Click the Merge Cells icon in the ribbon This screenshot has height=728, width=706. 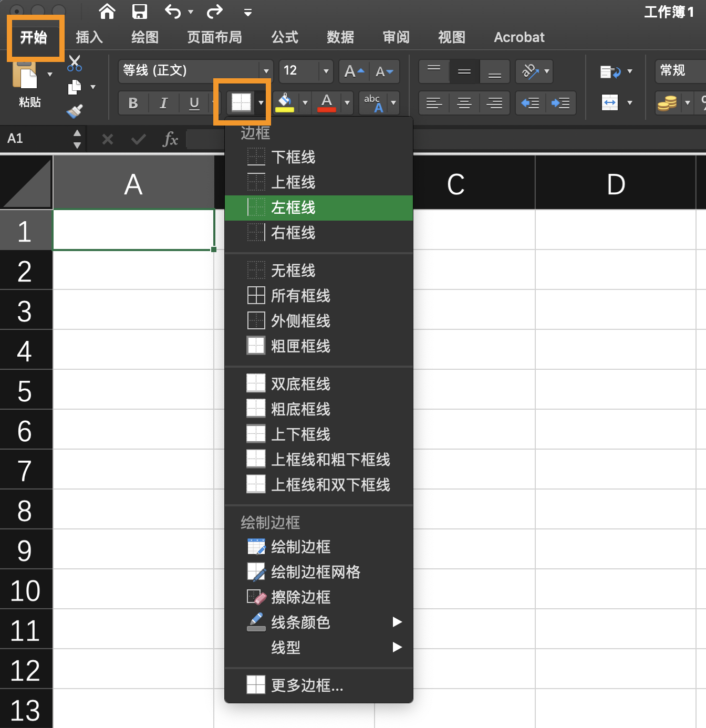point(610,103)
